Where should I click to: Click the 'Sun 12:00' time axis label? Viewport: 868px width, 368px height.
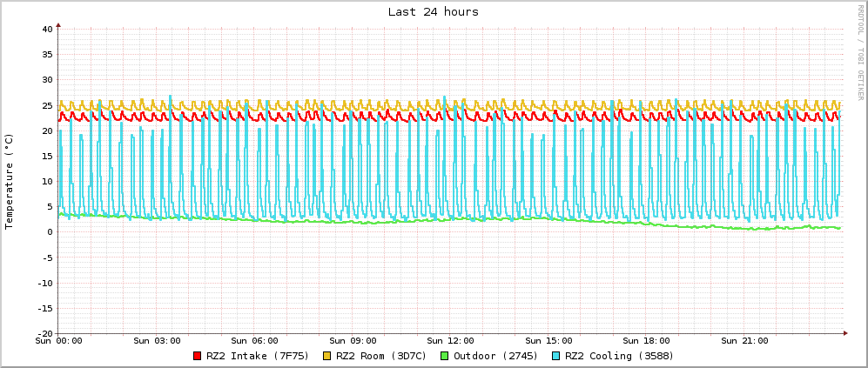451,340
